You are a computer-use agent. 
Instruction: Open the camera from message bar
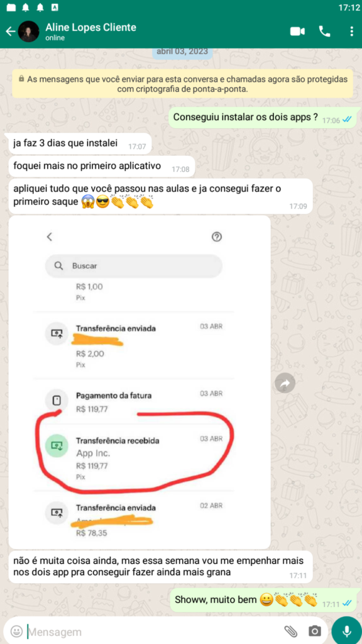tap(315, 631)
